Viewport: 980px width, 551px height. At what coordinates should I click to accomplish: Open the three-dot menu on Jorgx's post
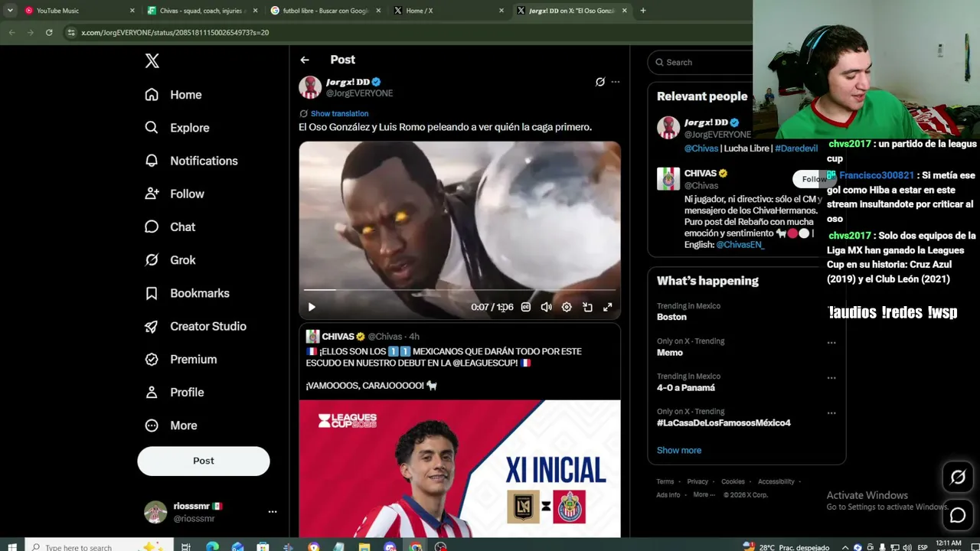pos(616,82)
